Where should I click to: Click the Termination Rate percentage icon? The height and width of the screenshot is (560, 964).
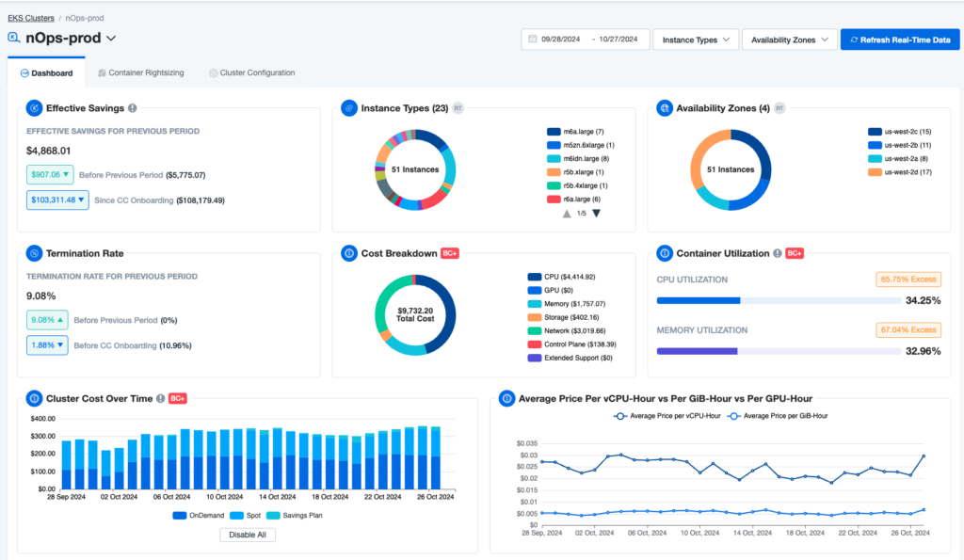coord(33,253)
